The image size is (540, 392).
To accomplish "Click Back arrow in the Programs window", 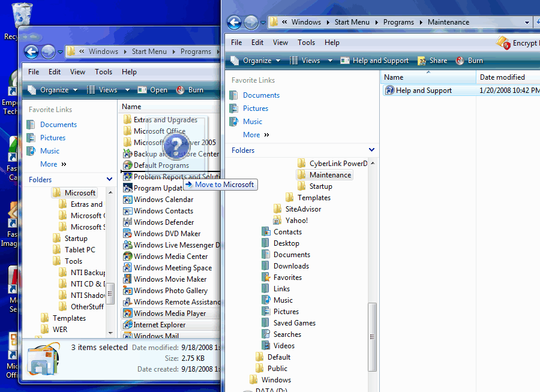I will click(x=31, y=52).
